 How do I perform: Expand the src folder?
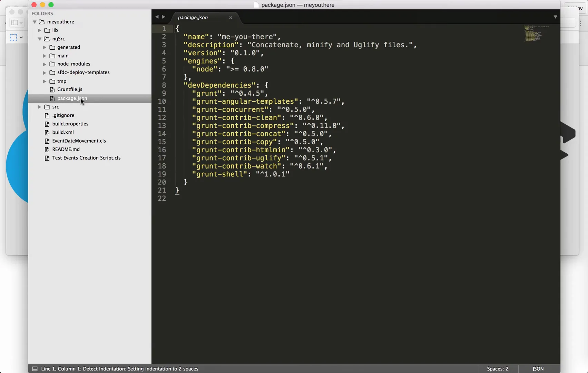pos(39,107)
